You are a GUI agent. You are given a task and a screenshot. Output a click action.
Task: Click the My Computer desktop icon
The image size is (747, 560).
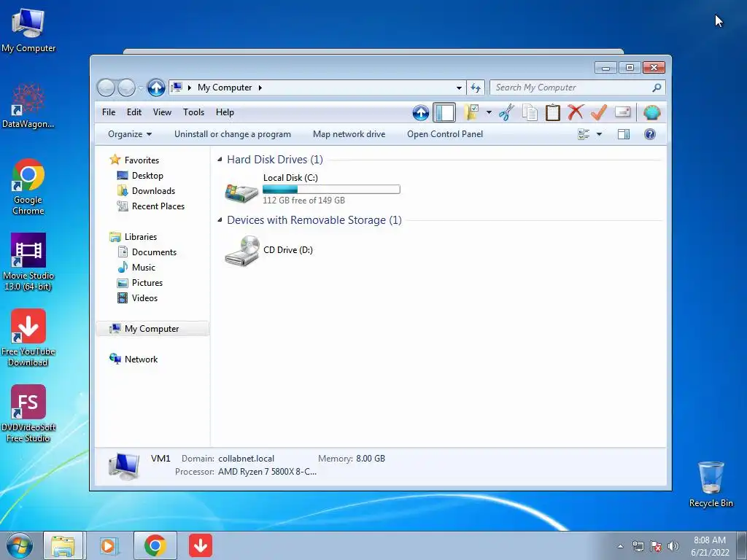pos(28,31)
